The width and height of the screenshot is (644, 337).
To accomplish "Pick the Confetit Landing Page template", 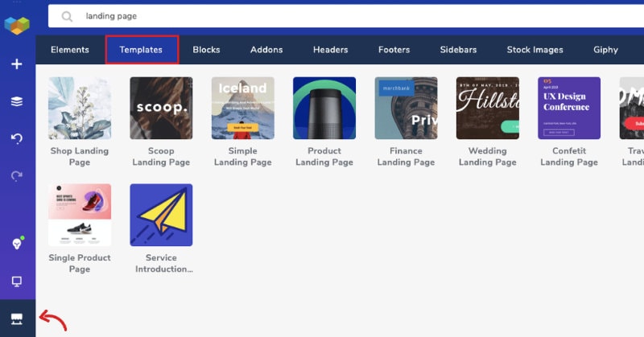I will point(569,109).
